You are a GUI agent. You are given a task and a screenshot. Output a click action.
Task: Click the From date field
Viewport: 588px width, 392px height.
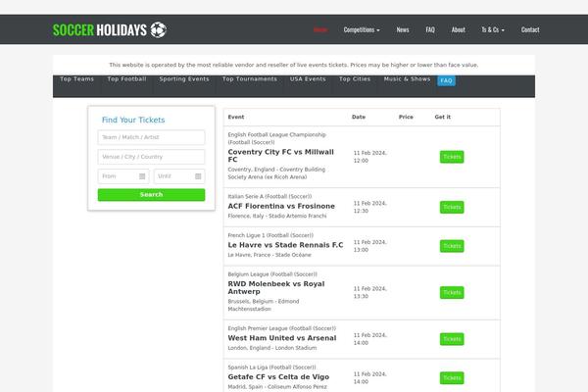[123, 176]
